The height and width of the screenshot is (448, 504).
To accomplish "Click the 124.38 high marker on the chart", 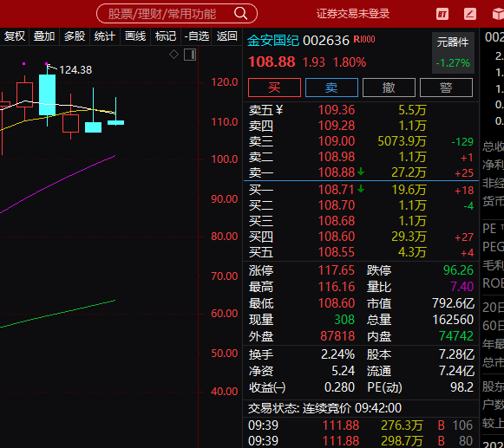I will click(75, 69).
